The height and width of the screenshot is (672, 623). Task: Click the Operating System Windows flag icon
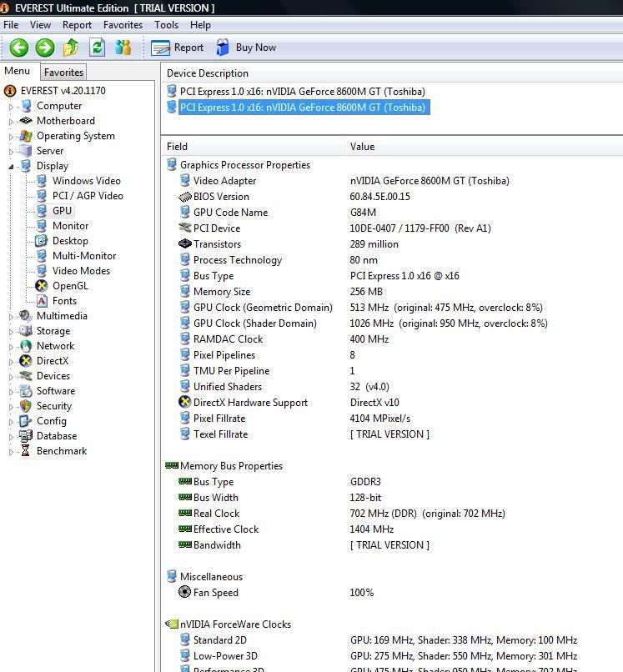tap(26, 136)
